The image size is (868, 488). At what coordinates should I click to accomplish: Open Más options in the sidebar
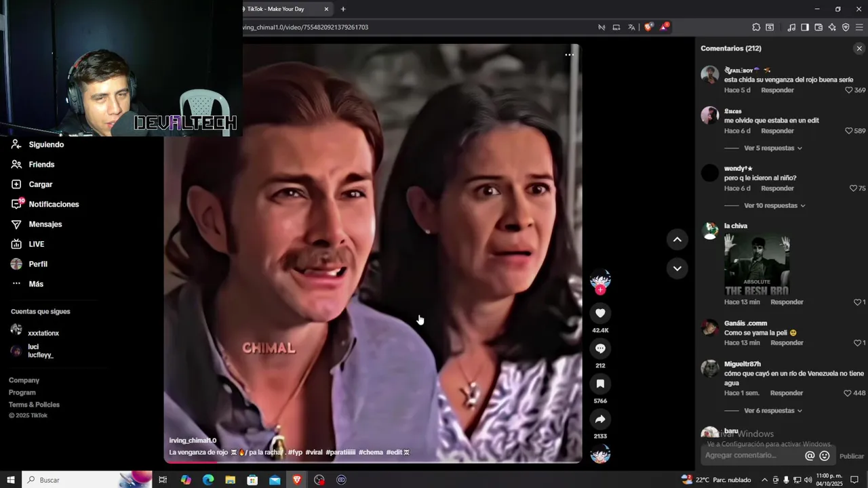(36, 284)
